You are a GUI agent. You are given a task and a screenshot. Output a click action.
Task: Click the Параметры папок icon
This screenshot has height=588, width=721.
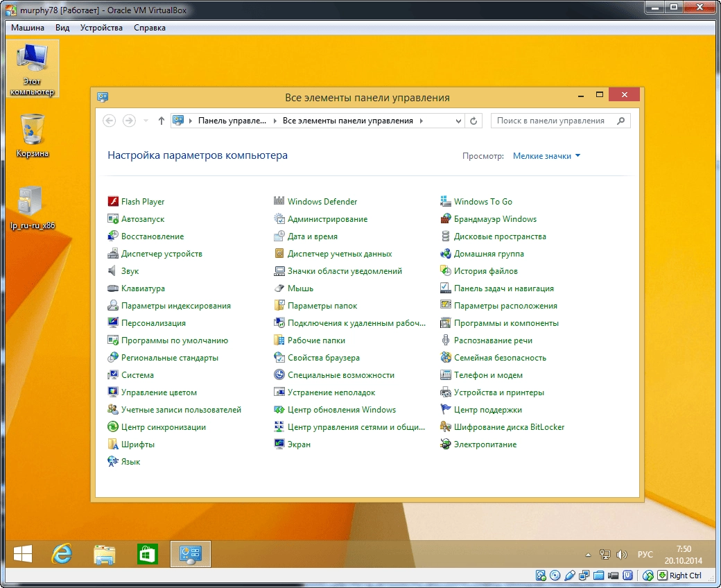[x=279, y=306]
